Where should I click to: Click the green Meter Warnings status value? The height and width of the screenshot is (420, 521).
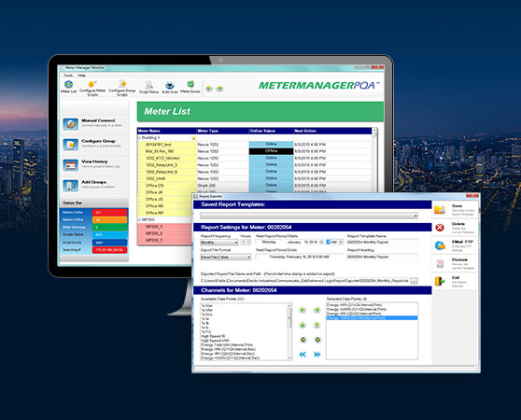point(109,228)
